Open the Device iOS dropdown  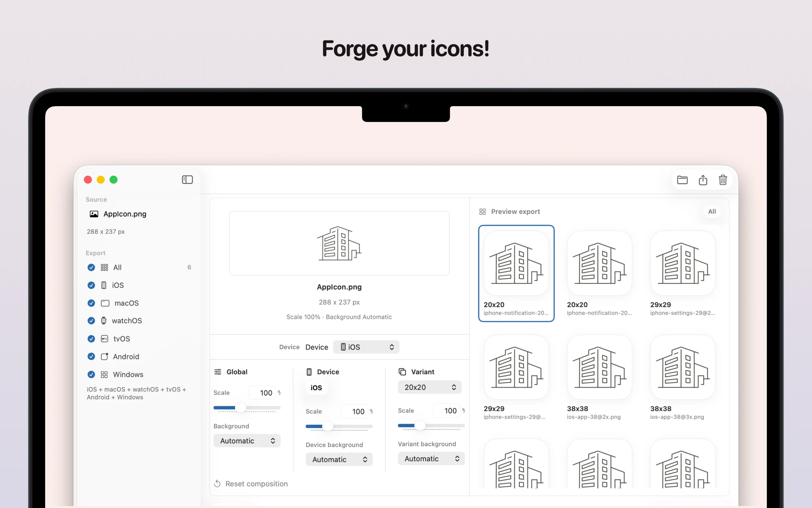[x=366, y=347]
